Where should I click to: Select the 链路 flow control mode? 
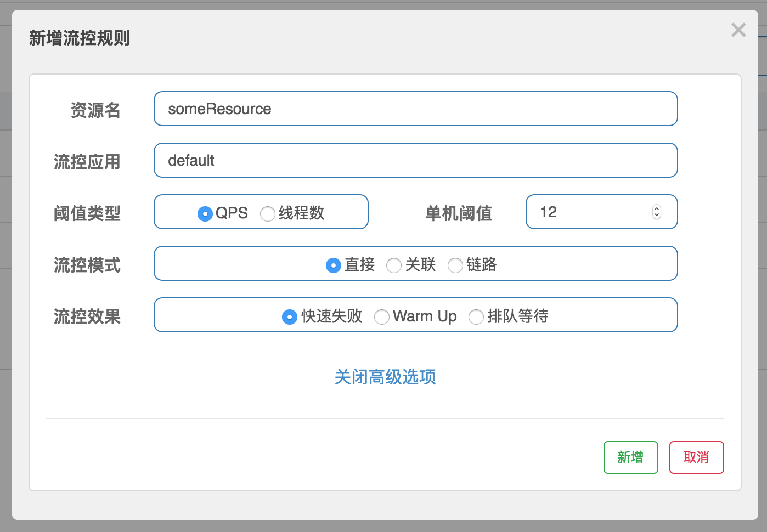pos(455,265)
